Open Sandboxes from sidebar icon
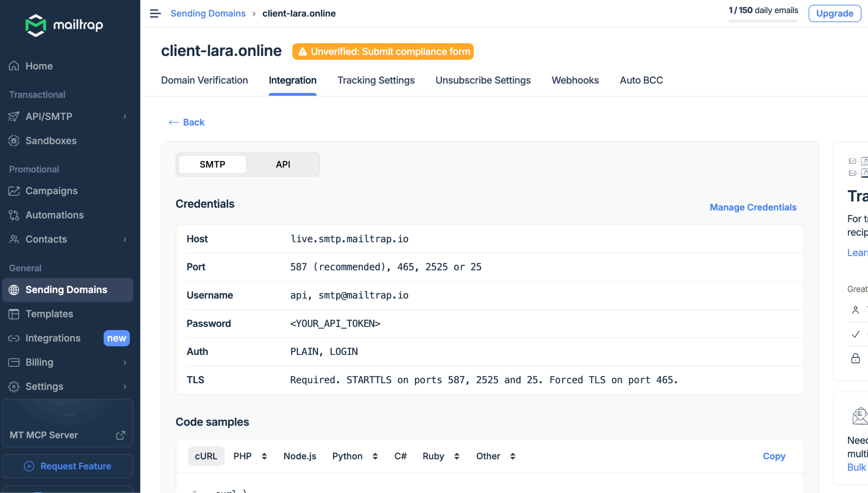 pyautogui.click(x=14, y=141)
